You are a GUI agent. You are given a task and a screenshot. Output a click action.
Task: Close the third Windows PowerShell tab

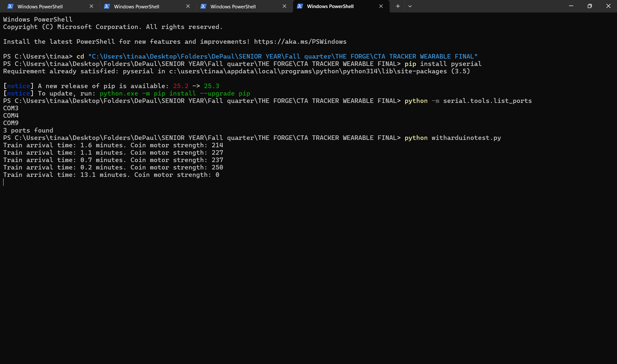tap(284, 6)
